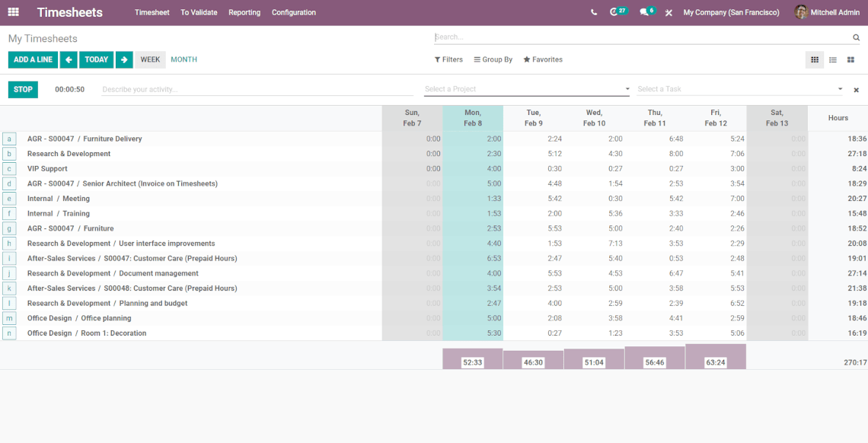The height and width of the screenshot is (443, 868).
Task: Click the search magnifier icon
Action: point(856,37)
